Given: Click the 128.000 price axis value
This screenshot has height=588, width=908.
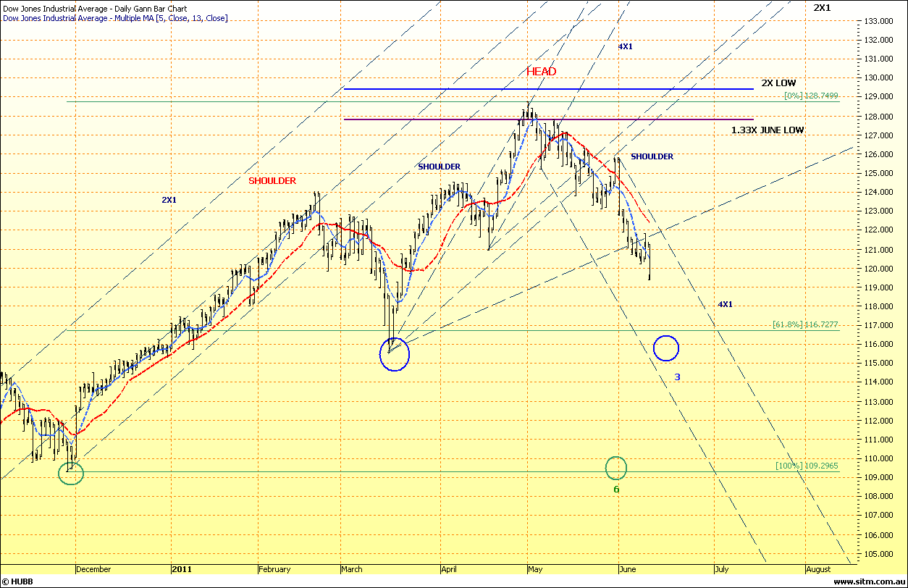Looking at the screenshot, I should point(877,117).
